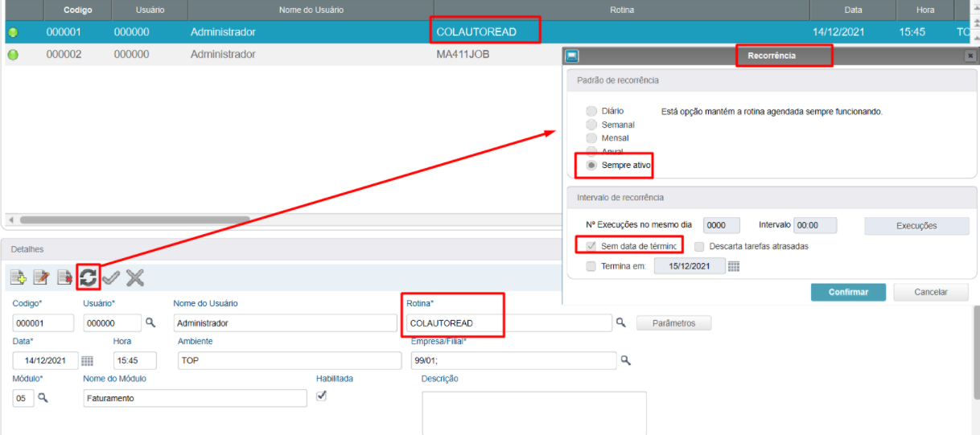Click the add new schedule icon
Image resolution: width=980 pixels, height=435 pixels.
pyautogui.click(x=18, y=278)
